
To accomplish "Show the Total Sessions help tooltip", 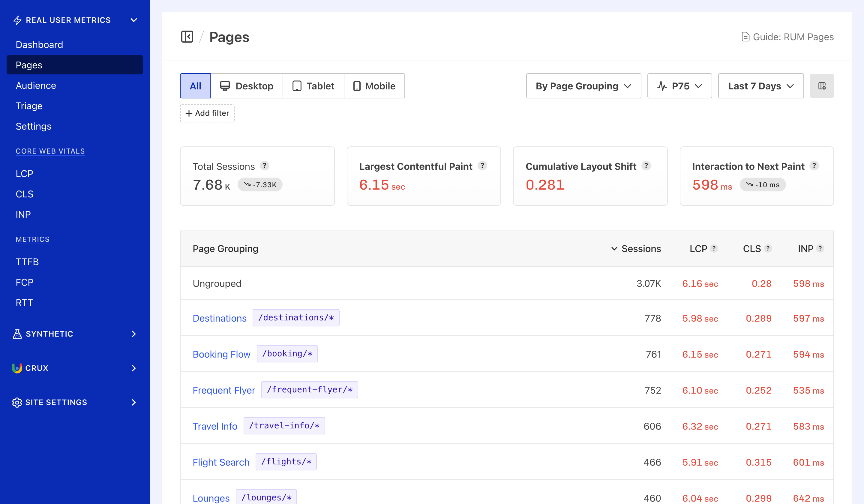I will (265, 166).
